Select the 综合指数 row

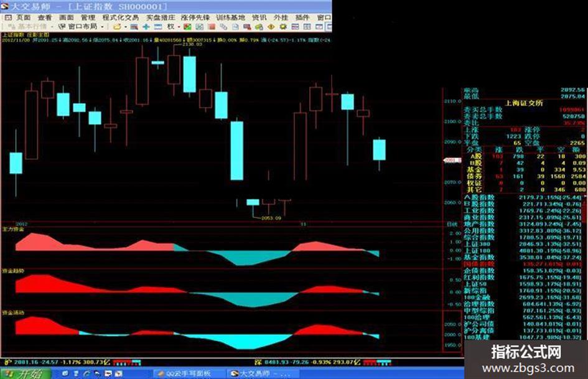tap(523, 238)
